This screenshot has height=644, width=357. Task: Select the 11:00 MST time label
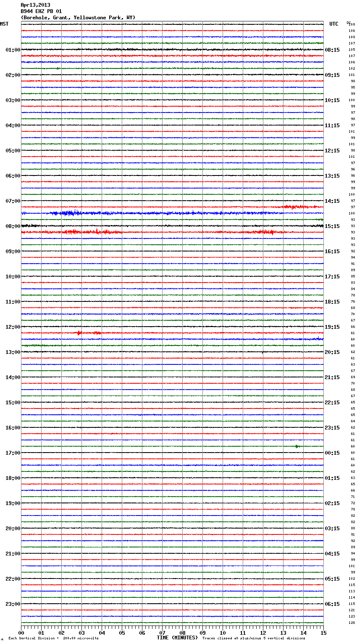(13, 302)
